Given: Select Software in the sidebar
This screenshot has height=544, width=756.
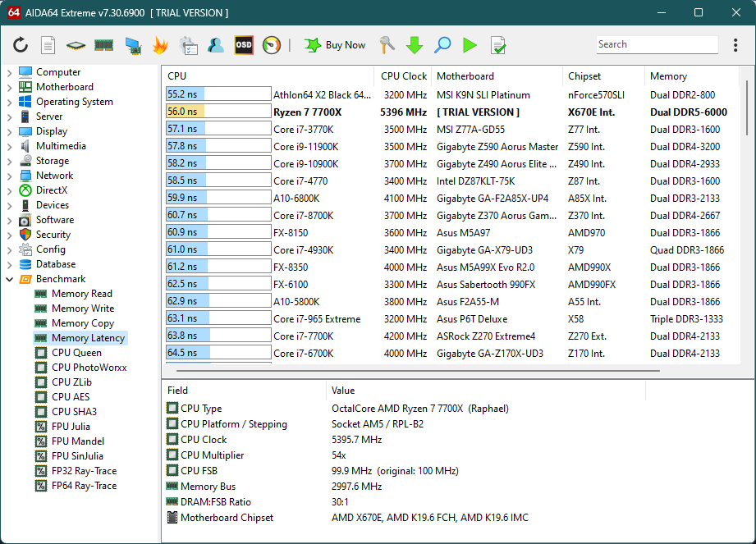Looking at the screenshot, I should click(55, 220).
